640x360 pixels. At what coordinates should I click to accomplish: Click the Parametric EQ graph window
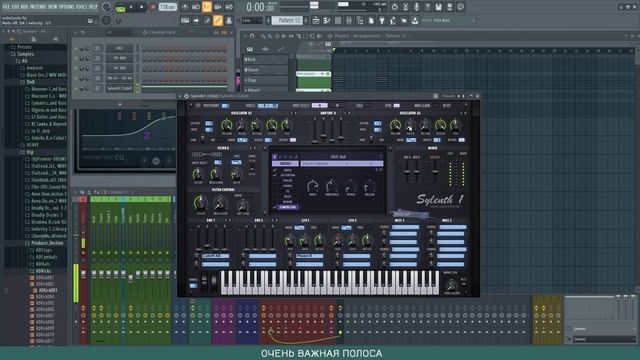pyautogui.click(x=126, y=140)
